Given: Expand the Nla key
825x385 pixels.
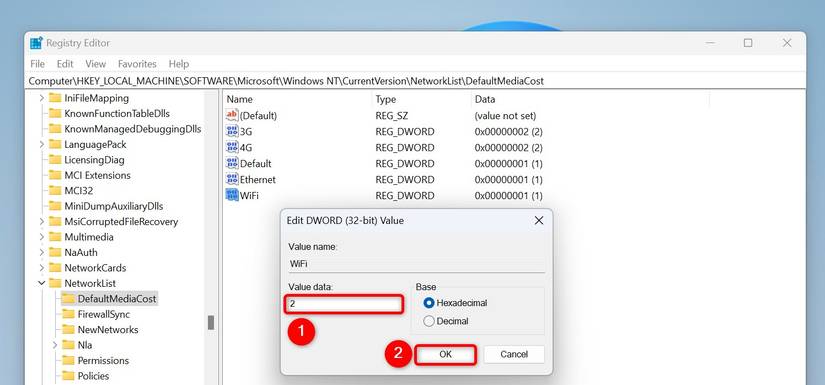Looking at the screenshot, I should tap(55, 345).
